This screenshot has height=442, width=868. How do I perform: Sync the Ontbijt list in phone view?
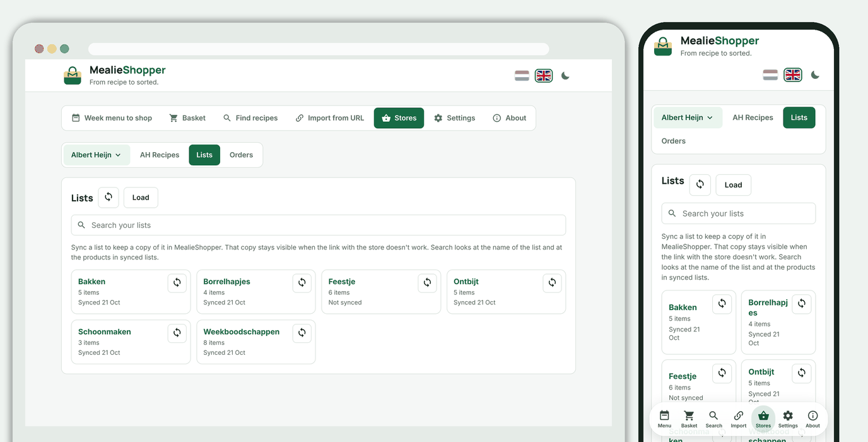click(x=802, y=373)
